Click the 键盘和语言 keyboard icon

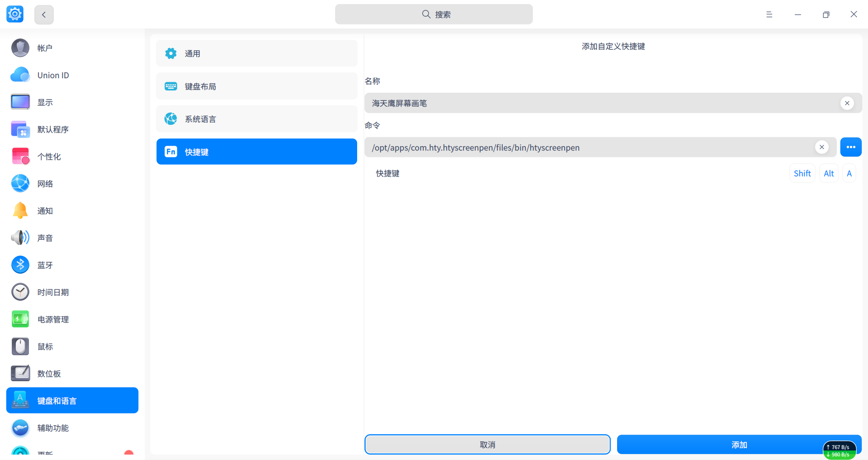coord(20,400)
